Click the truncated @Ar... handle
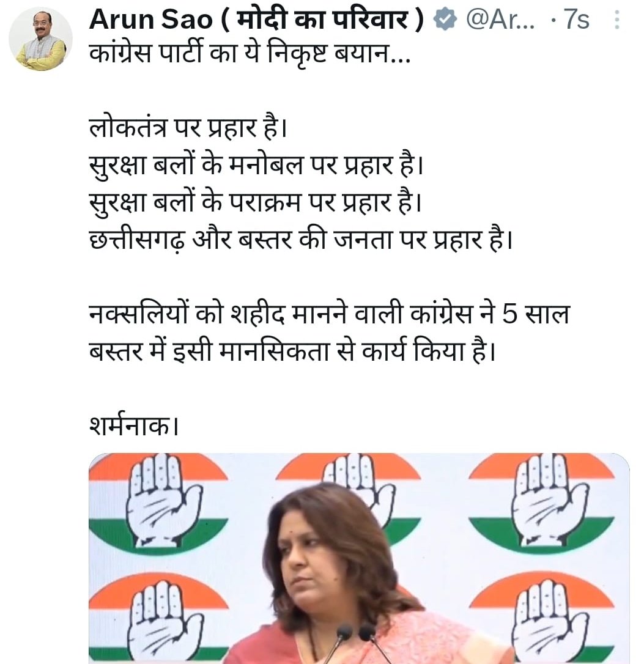 (500, 20)
